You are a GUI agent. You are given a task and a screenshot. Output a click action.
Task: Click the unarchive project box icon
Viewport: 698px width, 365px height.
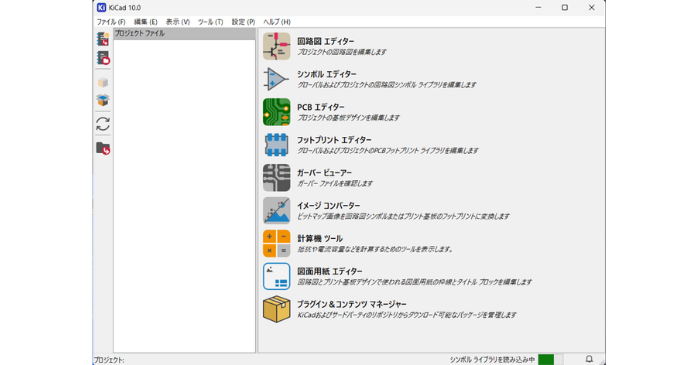[x=103, y=100]
